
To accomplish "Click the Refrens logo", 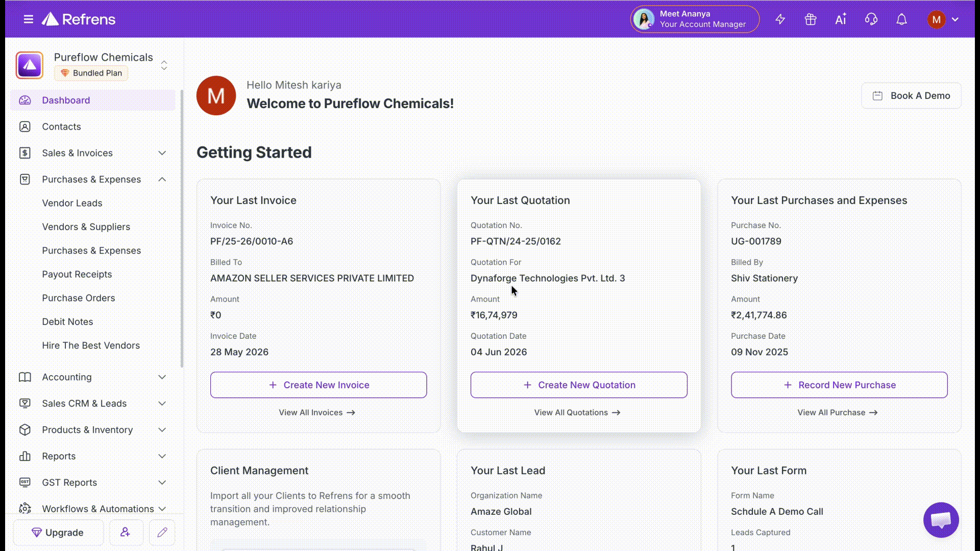I will (79, 19).
